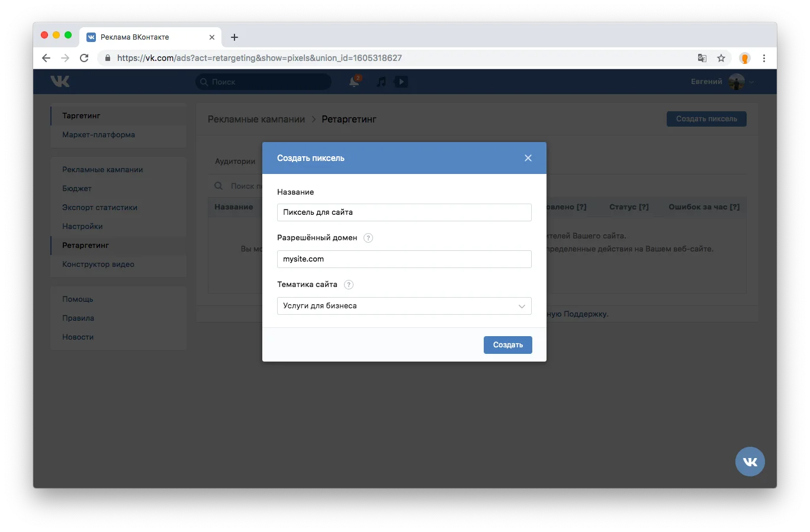Image resolution: width=810 pixels, height=532 pixels.
Task: Click the site lock icon in address bar
Action: pos(108,58)
